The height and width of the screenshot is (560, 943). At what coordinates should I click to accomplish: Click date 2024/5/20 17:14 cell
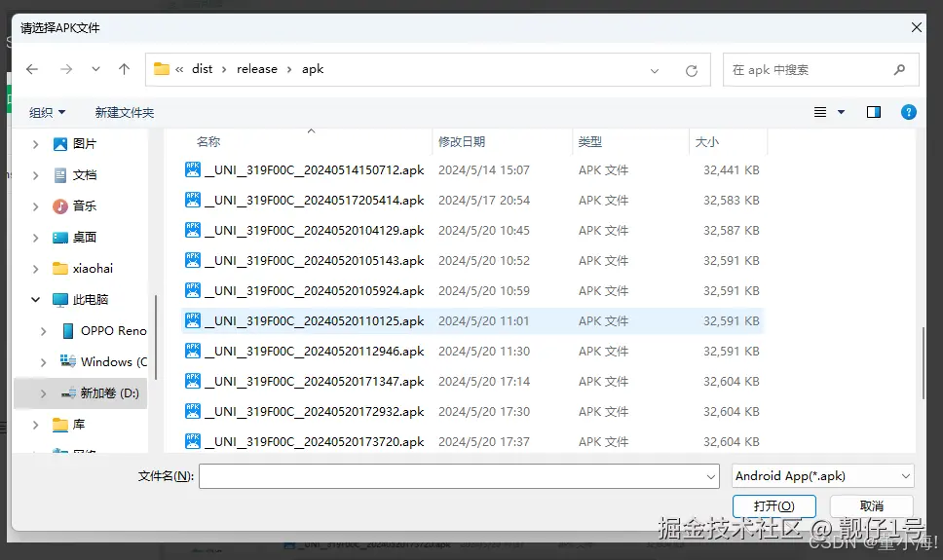pyautogui.click(x=484, y=382)
